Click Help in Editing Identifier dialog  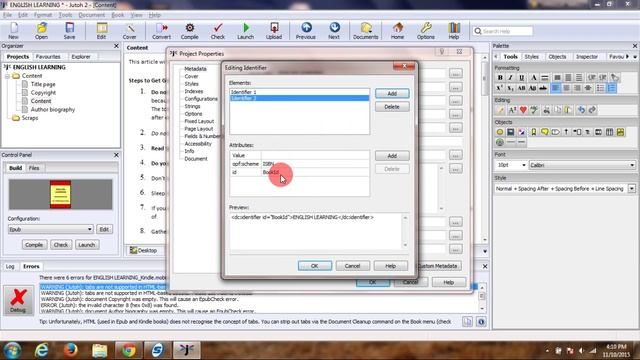(x=391, y=266)
